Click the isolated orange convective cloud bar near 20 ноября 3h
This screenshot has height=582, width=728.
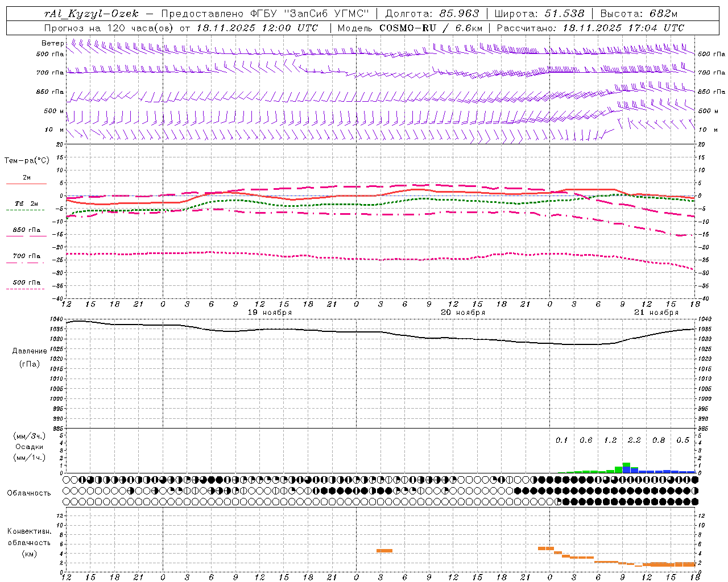[384, 551]
